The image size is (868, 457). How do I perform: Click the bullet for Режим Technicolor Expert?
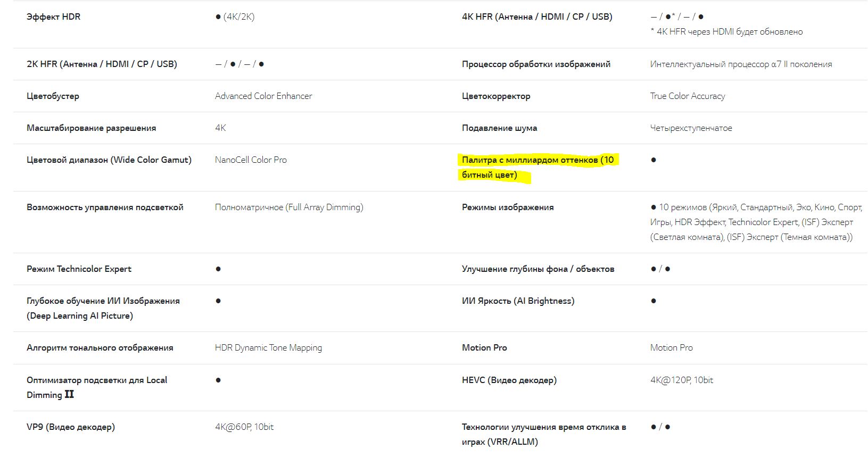[218, 269]
